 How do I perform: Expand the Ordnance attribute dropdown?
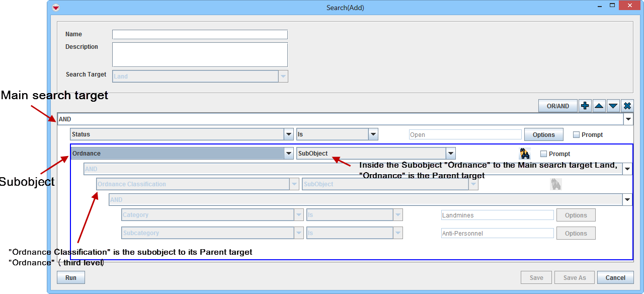point(288,154)
